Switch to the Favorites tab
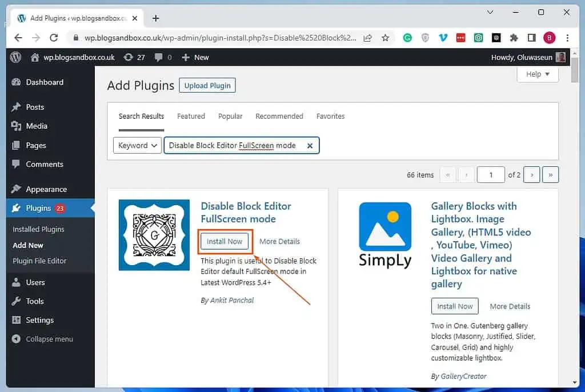585x392 pixels. coord(331,117)
